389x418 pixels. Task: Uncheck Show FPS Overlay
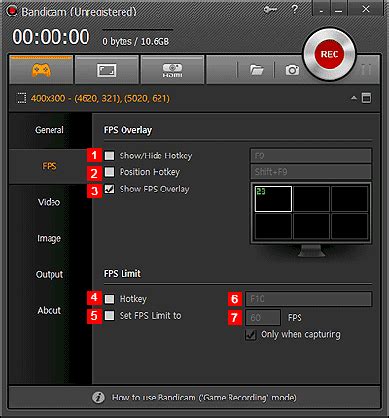tap(109, 189)
